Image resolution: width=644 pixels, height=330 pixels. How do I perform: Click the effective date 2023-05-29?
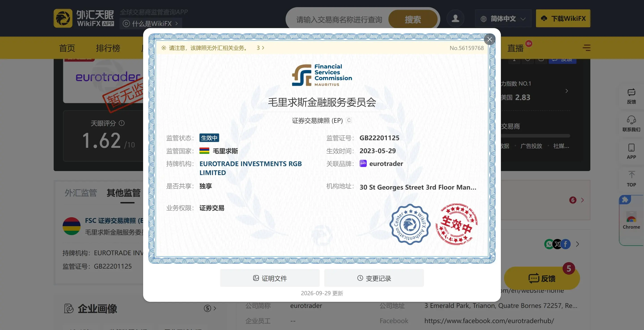click(x=377, y=151)
